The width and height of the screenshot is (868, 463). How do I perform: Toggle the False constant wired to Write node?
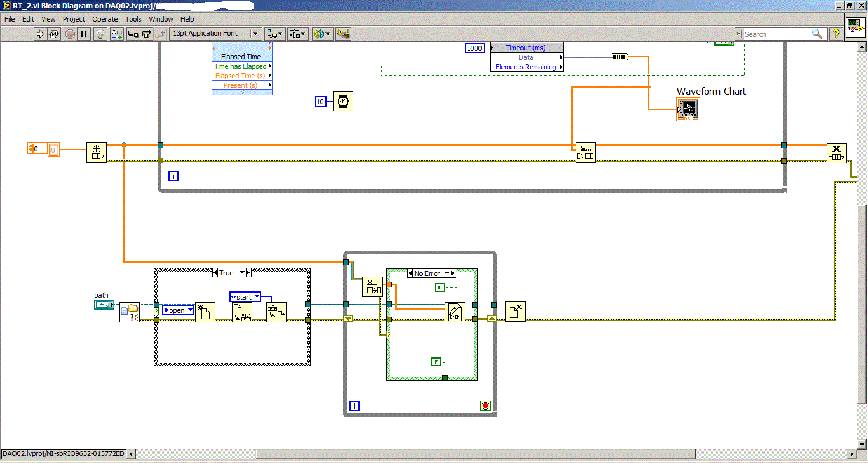coord(439,287)
